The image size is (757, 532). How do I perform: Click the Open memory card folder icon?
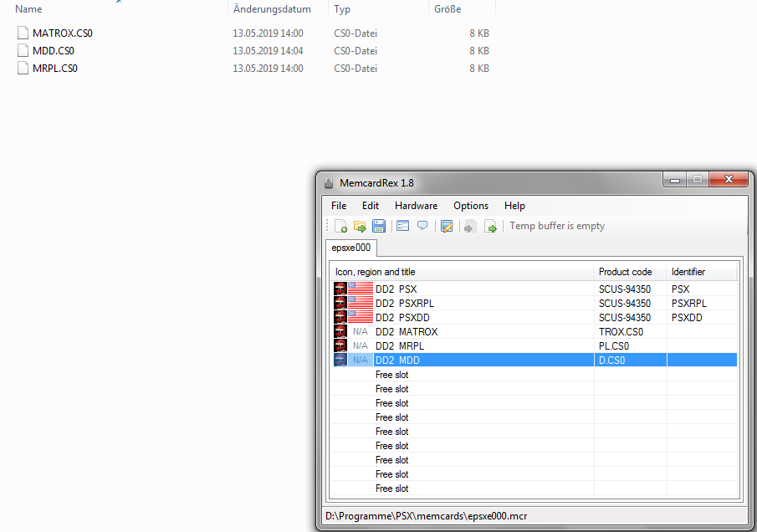point(360,226)
